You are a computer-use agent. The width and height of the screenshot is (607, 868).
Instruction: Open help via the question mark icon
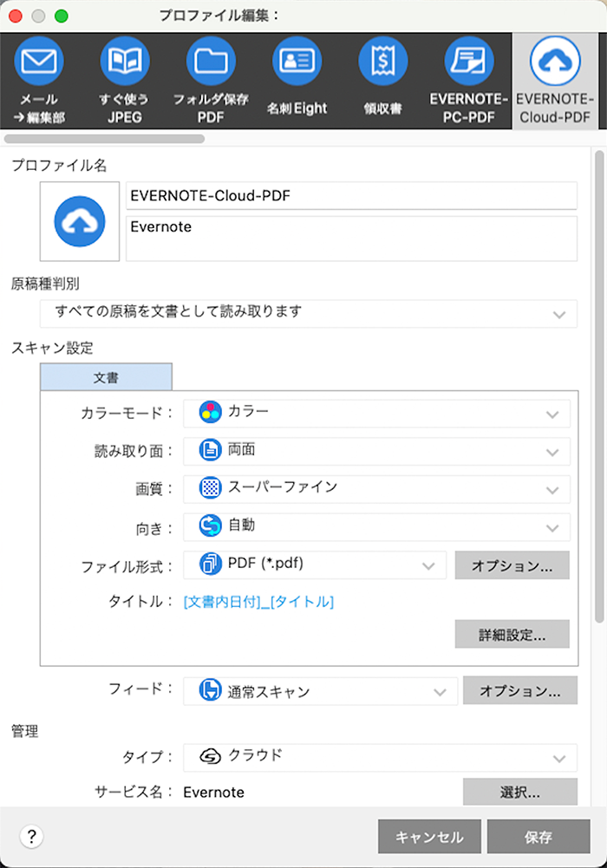pyautogui.click(x=31, y=836)
